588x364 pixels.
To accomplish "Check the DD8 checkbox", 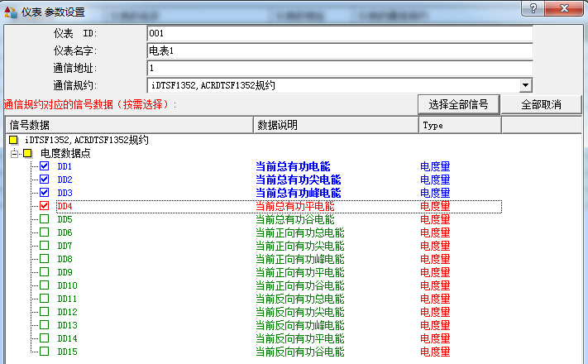I will 45,259.
